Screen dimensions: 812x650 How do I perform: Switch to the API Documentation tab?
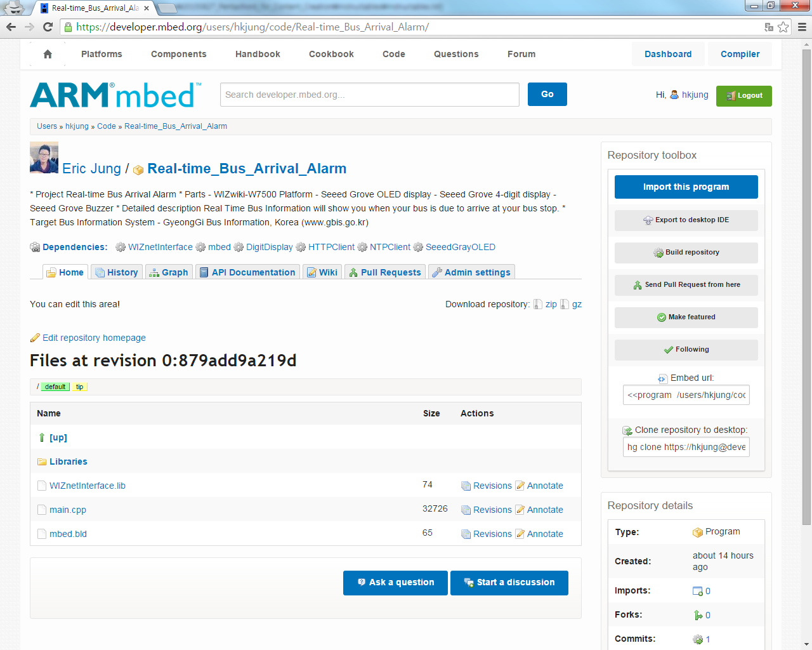(x=247, y=272)
